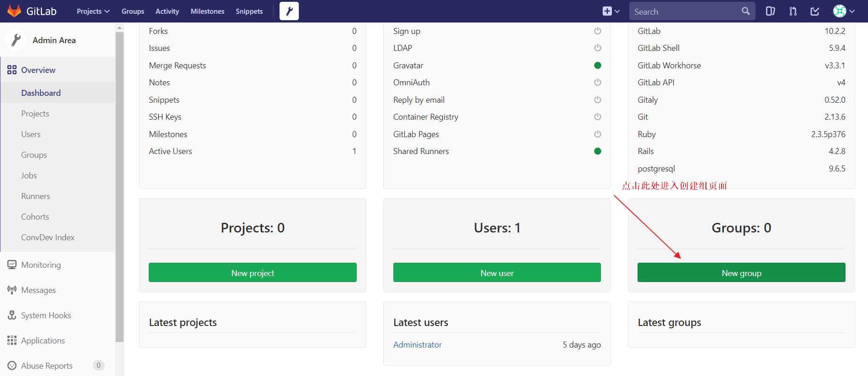Open Snippets in the top navigation
Viewport: 868px width, 376px height.
pos(249,11)
